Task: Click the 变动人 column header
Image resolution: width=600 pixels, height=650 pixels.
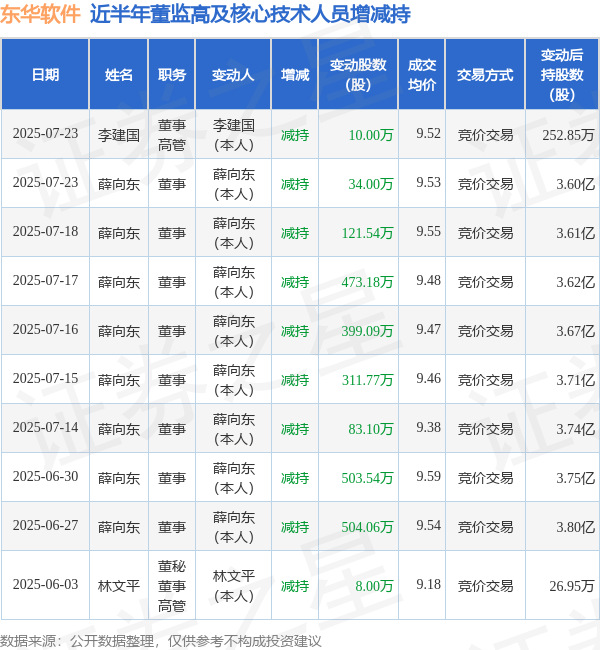Action: click(233, 75)
